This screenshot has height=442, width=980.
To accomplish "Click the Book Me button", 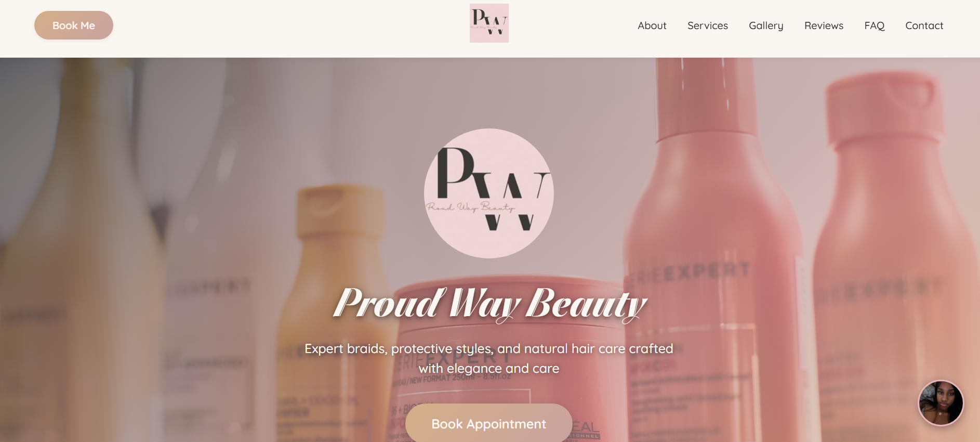I will [x=74, y=25].
